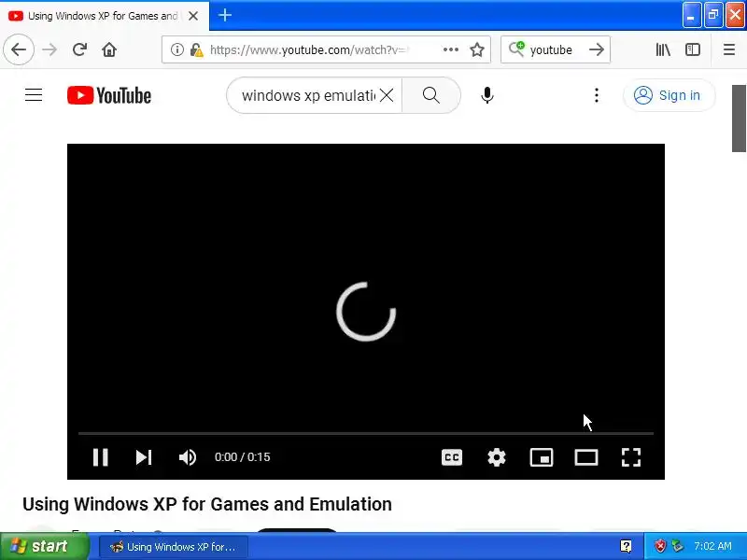The image size is (747, 560).
Task: Click the Sign in button
Action: [x=669, y=95]
